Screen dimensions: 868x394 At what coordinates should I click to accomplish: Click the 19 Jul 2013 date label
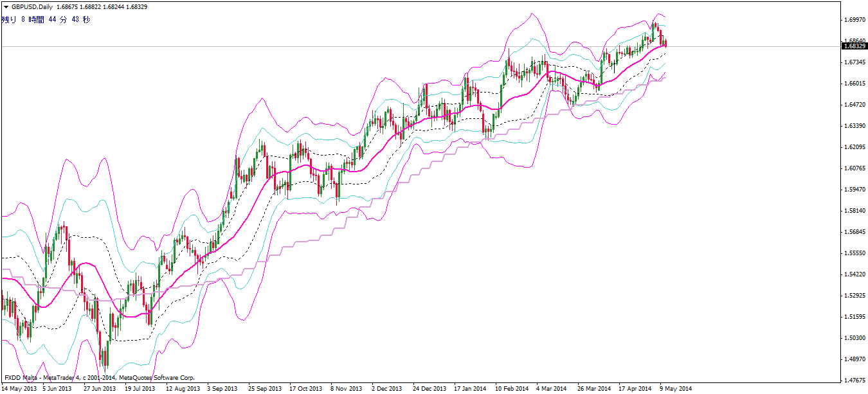pos(140,389)
